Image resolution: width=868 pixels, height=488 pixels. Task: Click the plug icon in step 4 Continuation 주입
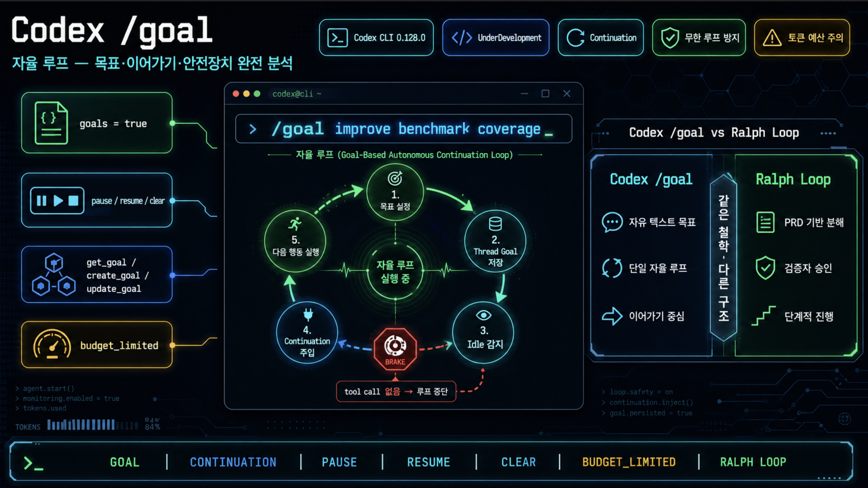[308, 315]
